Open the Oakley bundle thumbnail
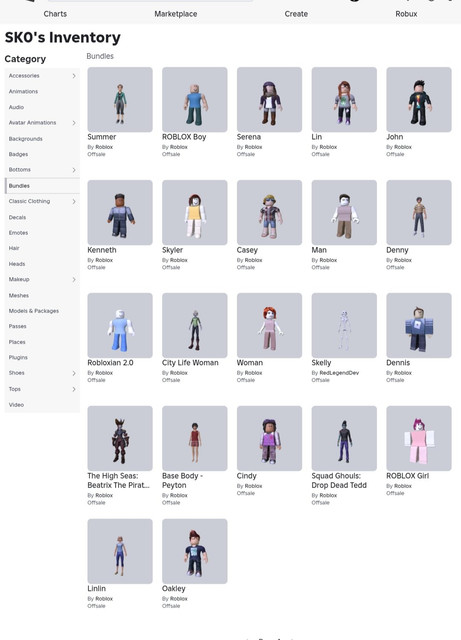The image size is (461, 640). click(195, 551)
